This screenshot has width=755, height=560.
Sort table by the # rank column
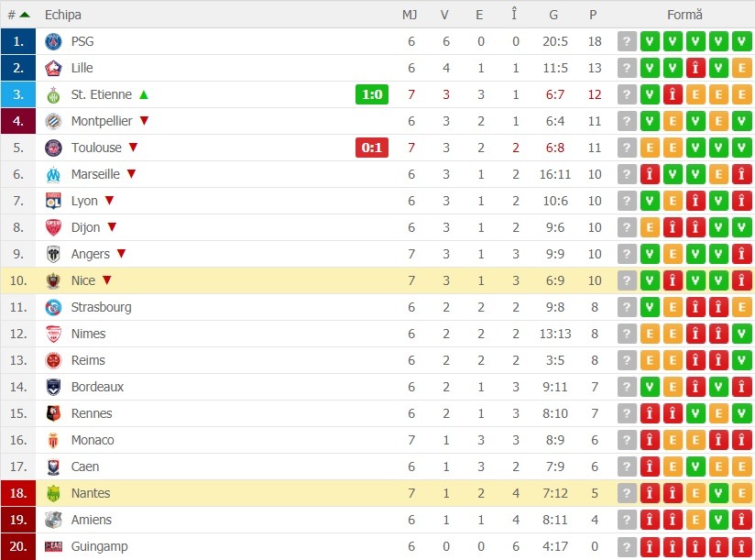coord(18,15)
